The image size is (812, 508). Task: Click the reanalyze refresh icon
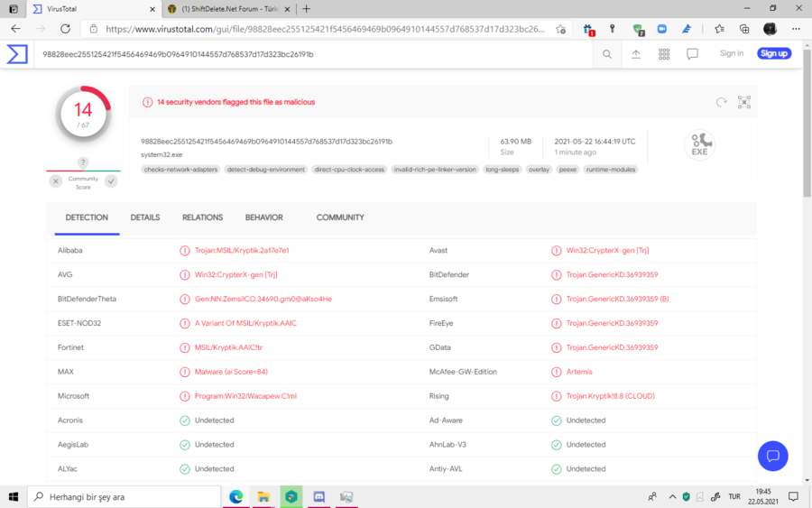tap(722, 102)
